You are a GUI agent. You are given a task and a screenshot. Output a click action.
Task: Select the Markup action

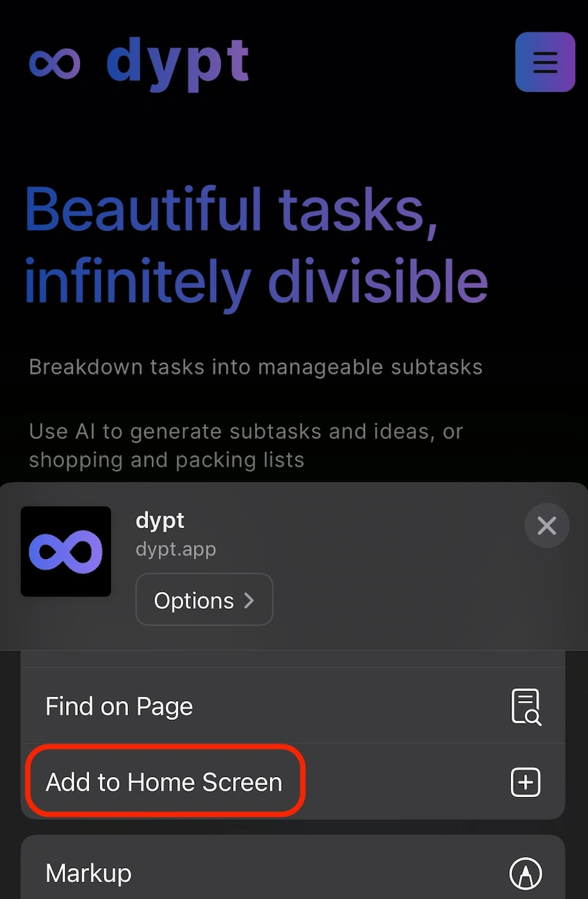89,874
